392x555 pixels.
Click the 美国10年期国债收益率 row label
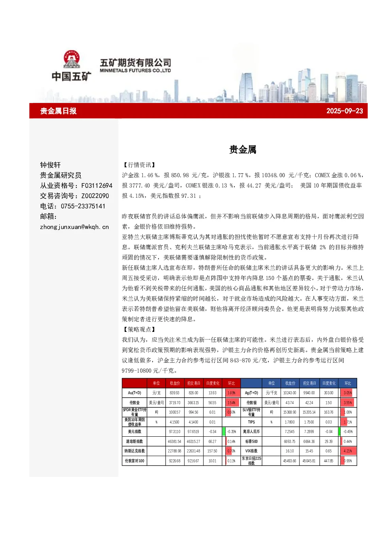[x=134, y=422]
